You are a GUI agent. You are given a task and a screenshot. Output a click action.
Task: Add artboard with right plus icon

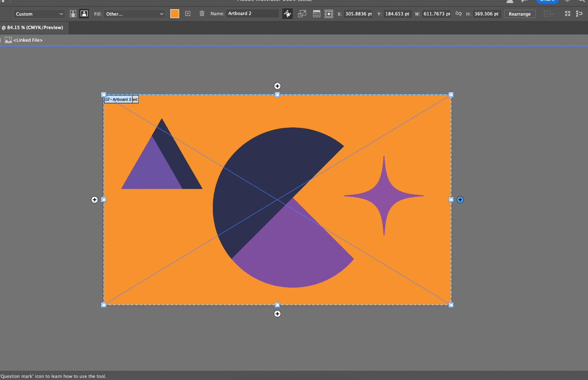[460, 200]
